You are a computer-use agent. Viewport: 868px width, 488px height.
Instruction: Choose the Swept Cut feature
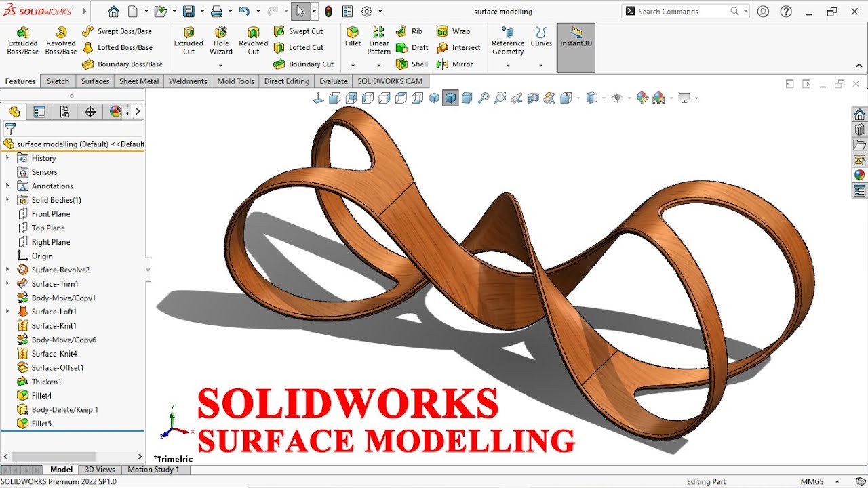point(298,31)
